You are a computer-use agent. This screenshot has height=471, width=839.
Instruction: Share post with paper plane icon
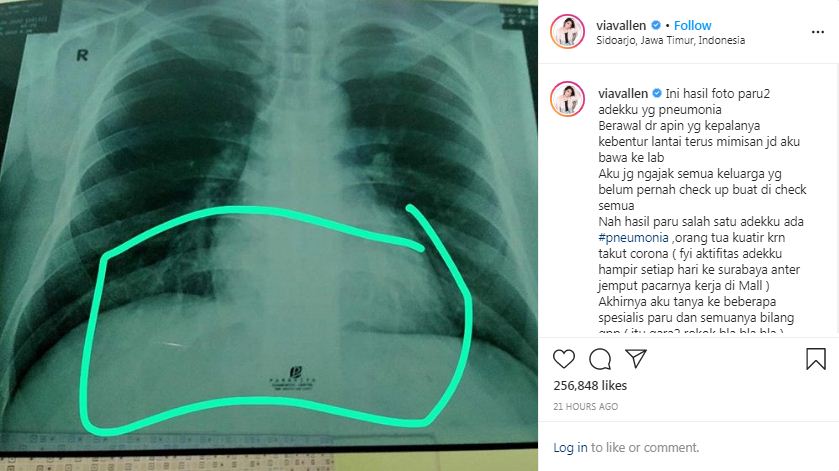[636, 358]
